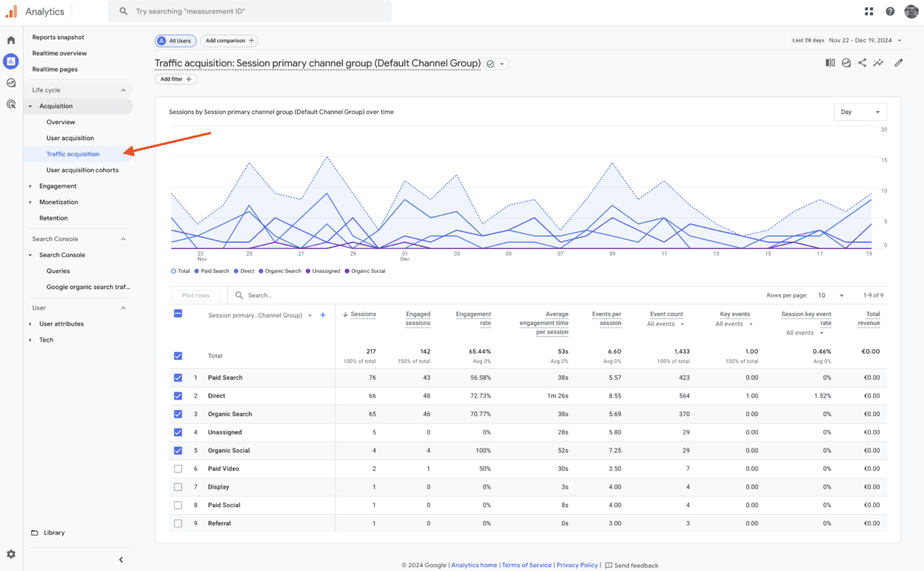Open Terms of Service link
This screenshot has width=924, height=571.
[x=527, y=565]
